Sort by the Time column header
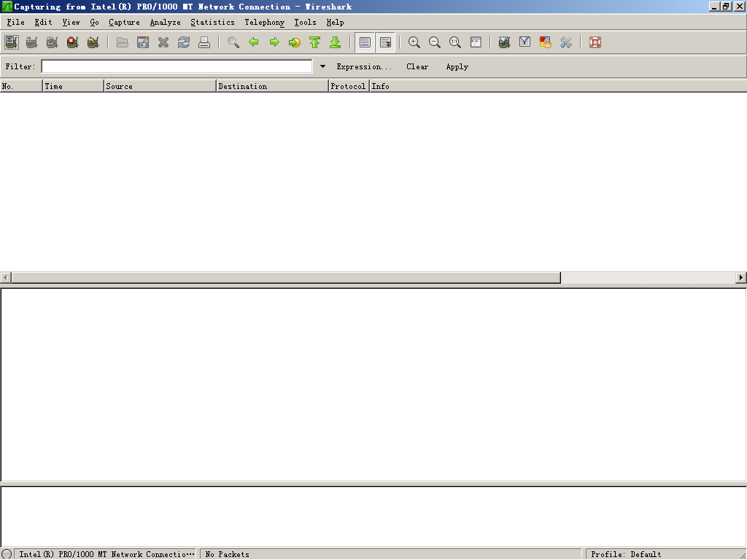Image resolution: width=747 pixels, height=560 pixels. click(74, 86)
